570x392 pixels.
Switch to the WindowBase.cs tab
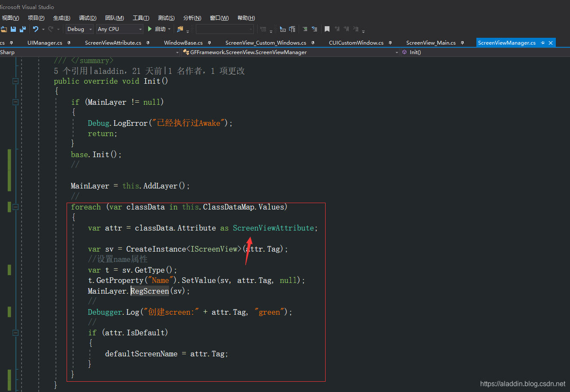click(183, 43)
